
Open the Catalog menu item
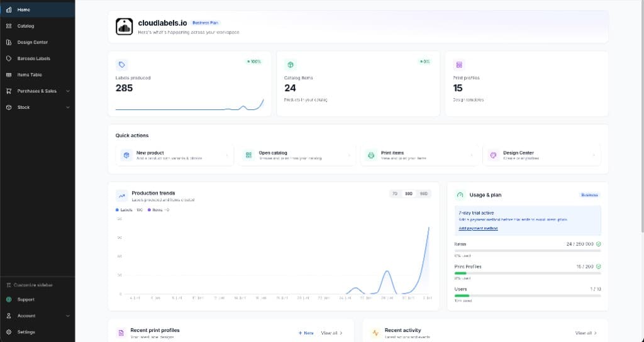tap(37, 26)
